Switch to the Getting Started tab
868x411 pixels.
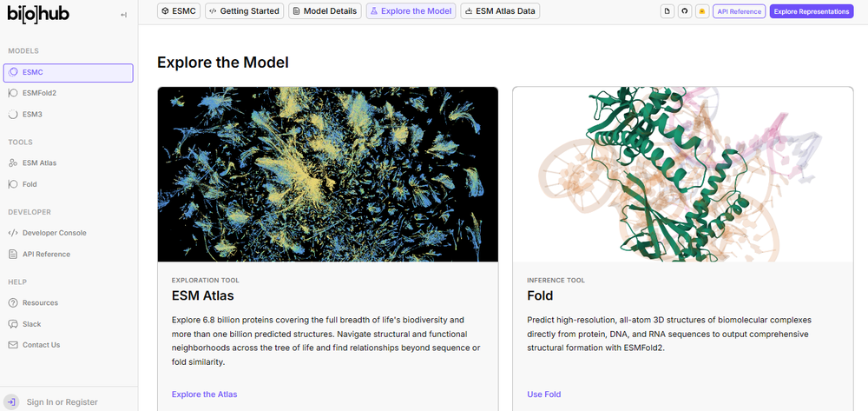click(244, 11)
